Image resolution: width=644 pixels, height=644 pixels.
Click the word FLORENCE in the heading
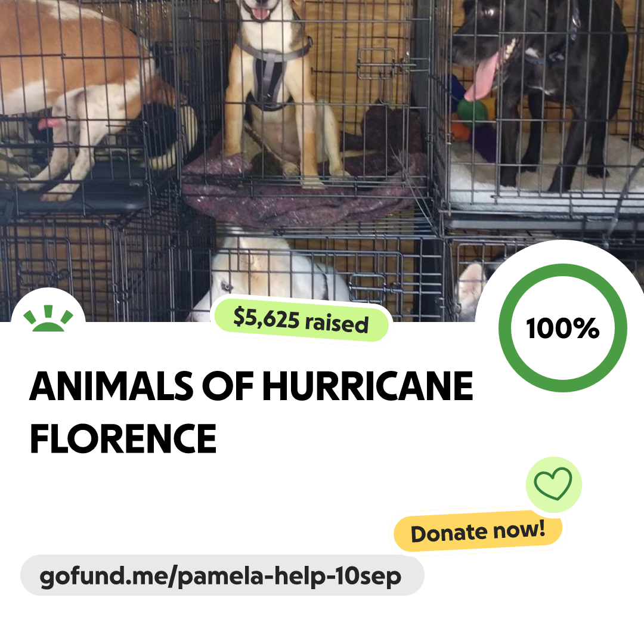[123, 439]
